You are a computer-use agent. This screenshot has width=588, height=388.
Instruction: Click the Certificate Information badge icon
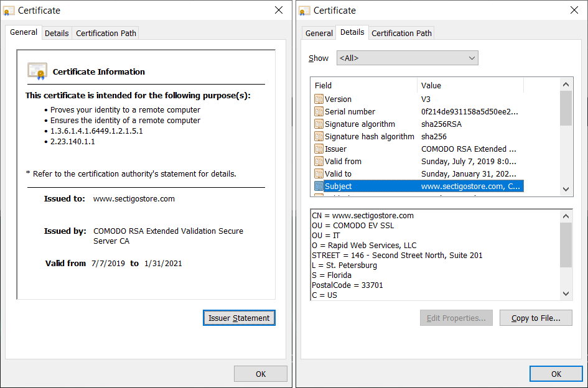pos(37,71)
